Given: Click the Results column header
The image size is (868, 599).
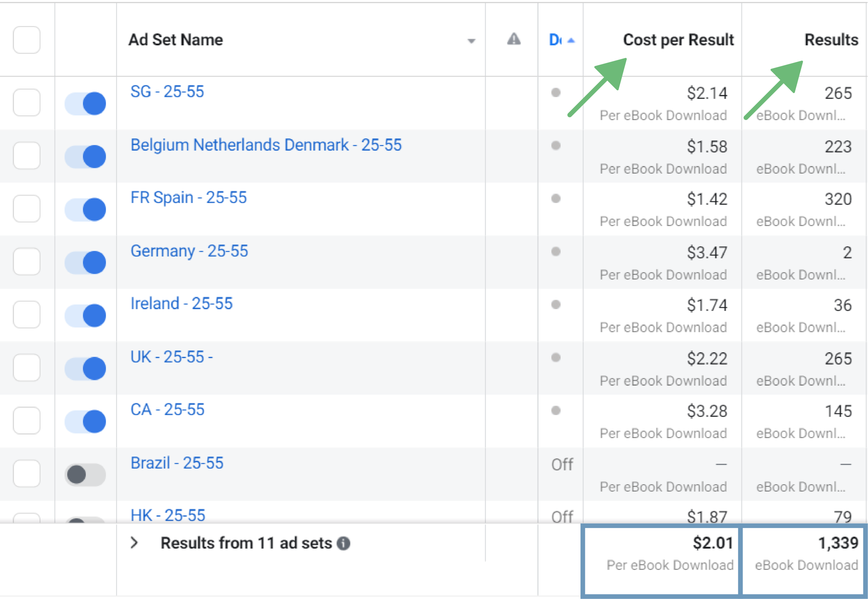Looking at the screenshot, I should click(831, 40).
